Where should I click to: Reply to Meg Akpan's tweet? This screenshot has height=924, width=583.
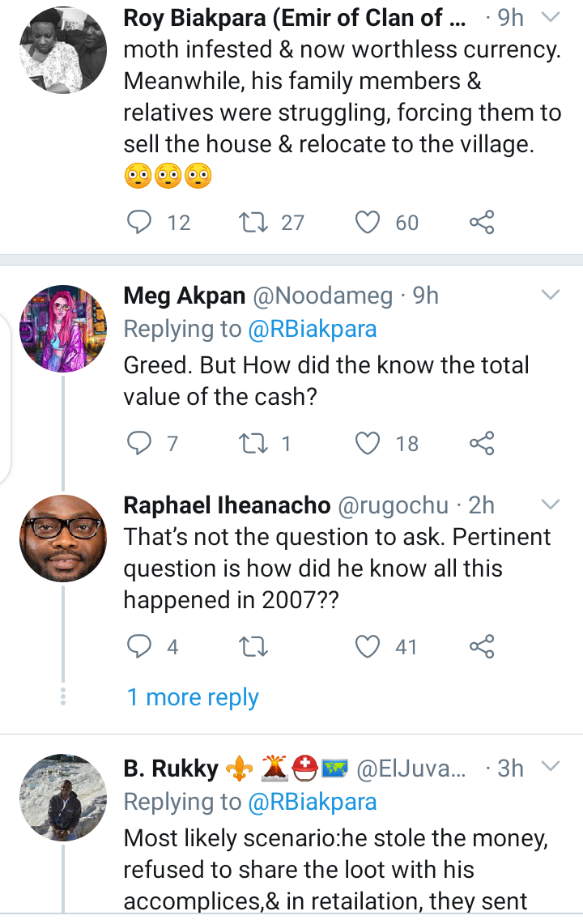tap(141, 443)
